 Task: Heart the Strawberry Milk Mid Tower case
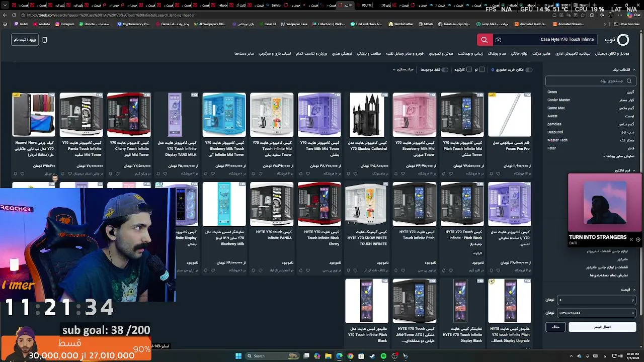[x=404, y=174]
